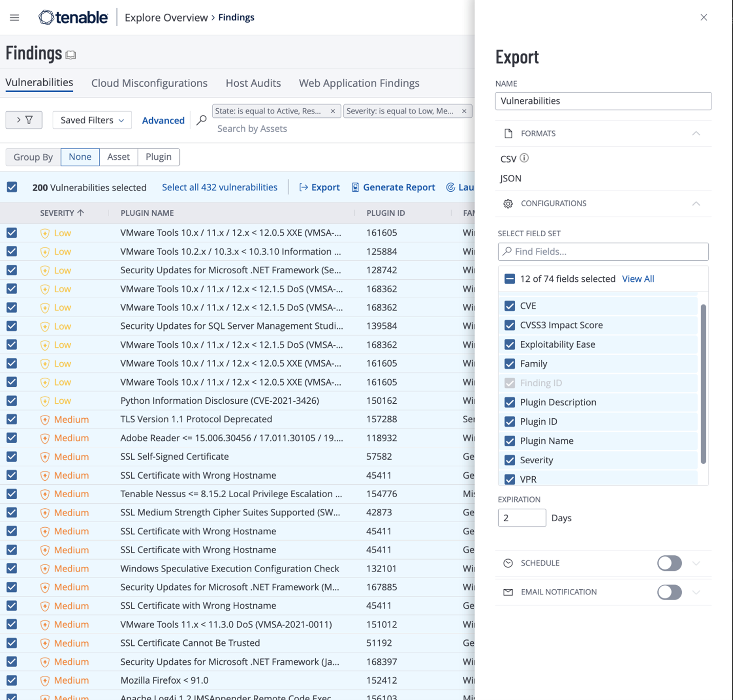Click the field list scrollbar
The image size is (733, 700).
(x=703, y=384)
